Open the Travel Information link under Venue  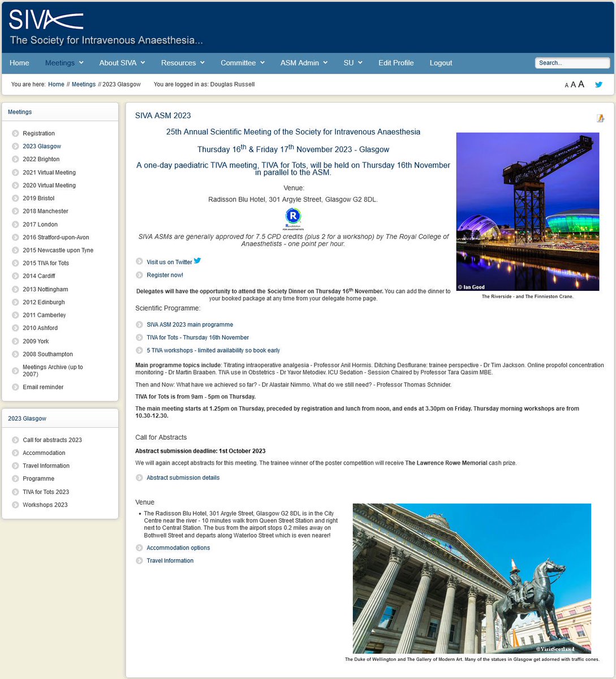tap(170, 561)
